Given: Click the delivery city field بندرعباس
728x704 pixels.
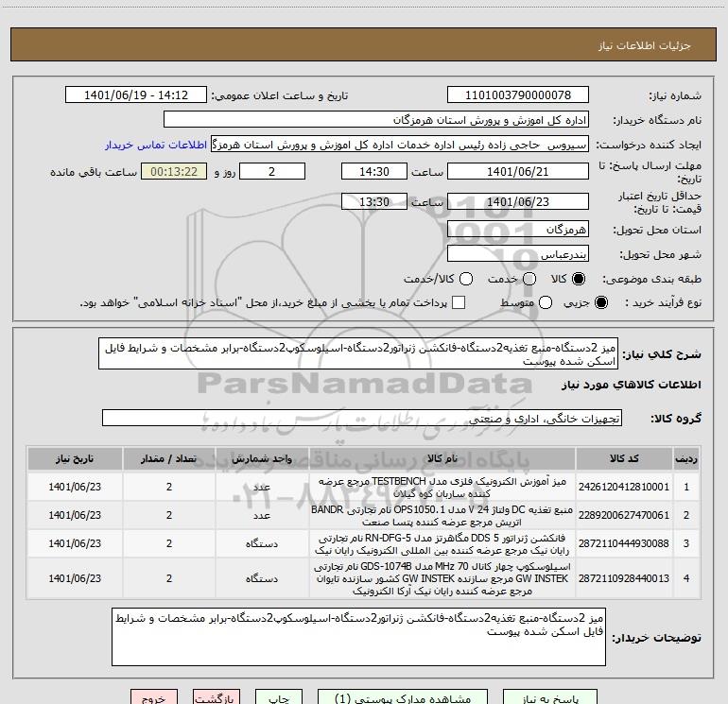Looking at the screenshot, I should (518, 253).
